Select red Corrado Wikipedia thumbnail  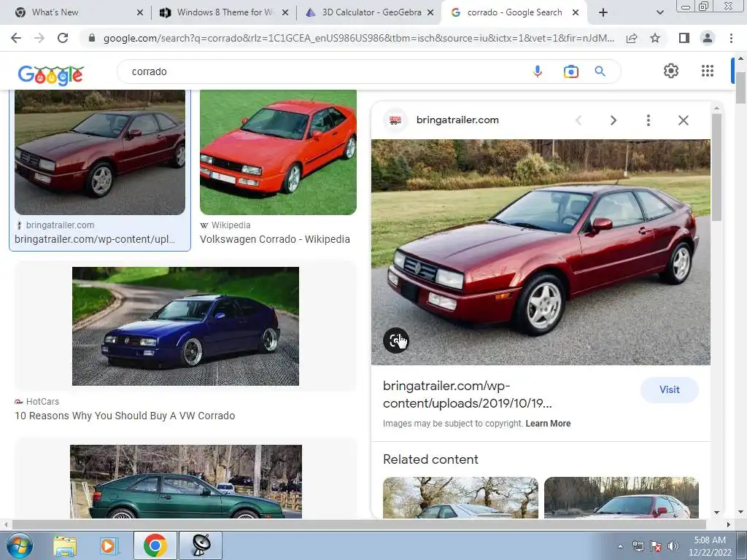click(x=278, y=152)
